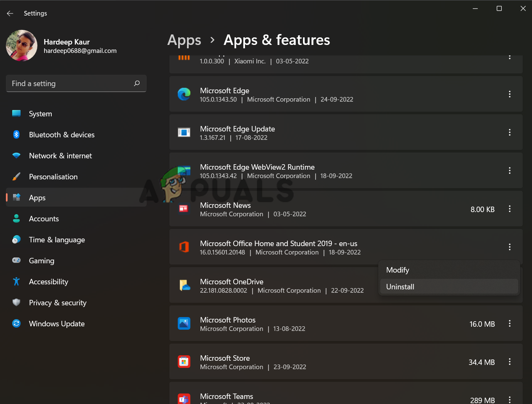Image resolution: width=532 pixels, height=404 pixels.
Task: Select Personalisation in sidebar
Action: pos(53,177)
